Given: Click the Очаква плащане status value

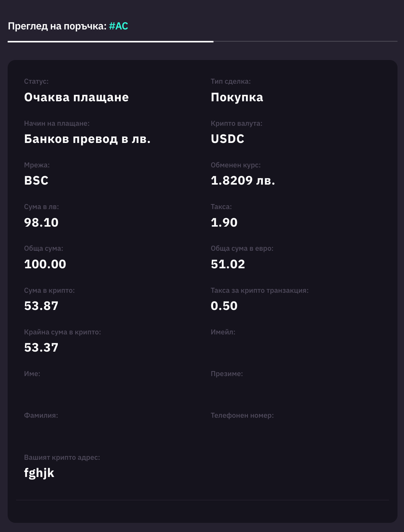Looking at the screenshot, I should click(x=77, y=97).
